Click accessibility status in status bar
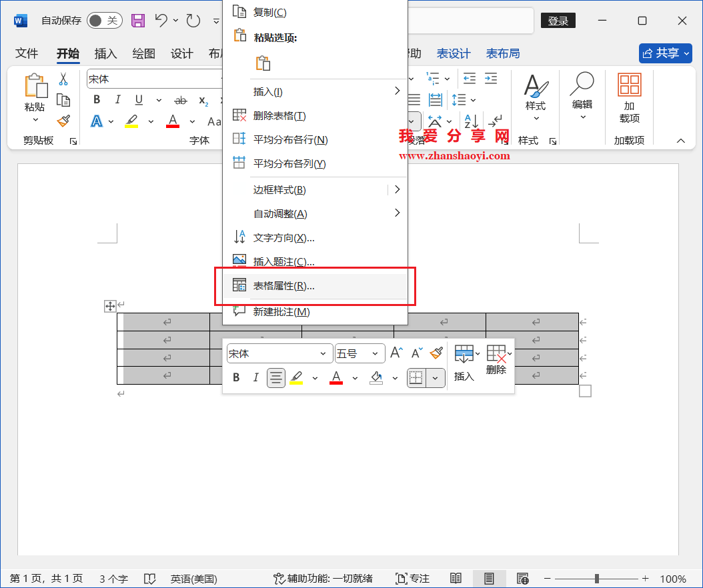 (323, 579)
